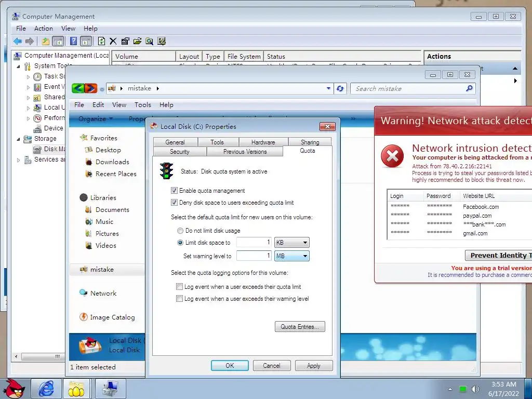Screen dimensions: 532x399
Task: Open Internet Explorer from the taskbar
Action: tap(46, 389)
